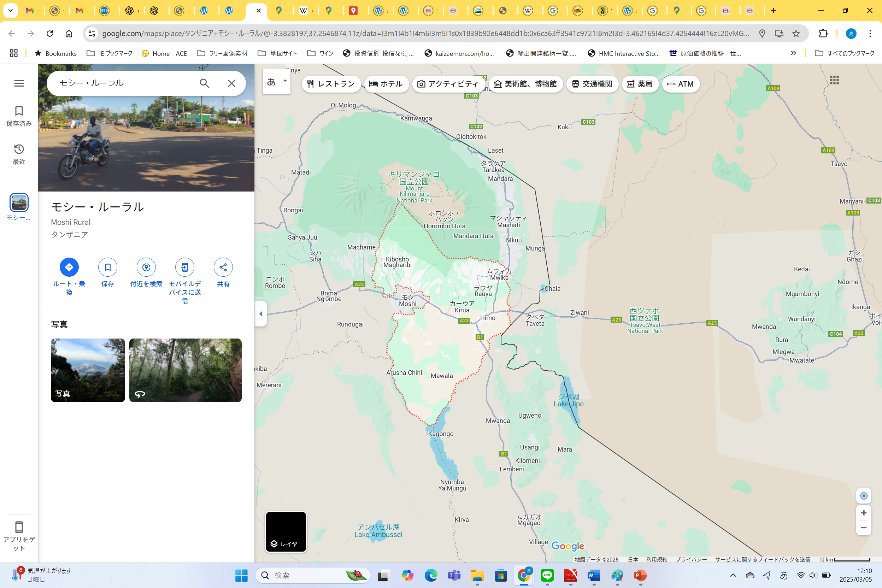Image resolution: width=882 pixels, height=588 pixels.
Task: Open the Kilimanjaro photo (写真) thumbnail
Action: (88, 370)
